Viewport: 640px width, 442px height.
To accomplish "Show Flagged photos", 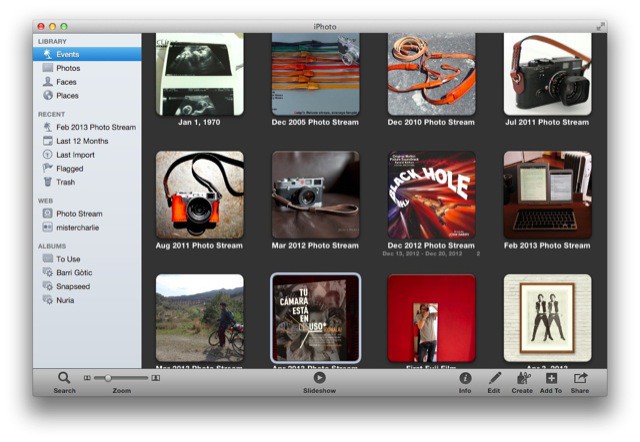I will pyautogui.click(x=71, y=169).
